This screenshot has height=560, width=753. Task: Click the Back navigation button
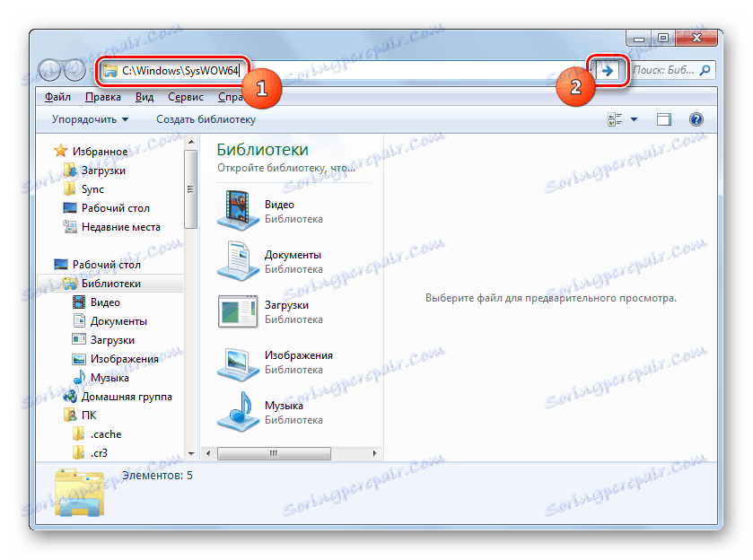click(x=50, y=71)
